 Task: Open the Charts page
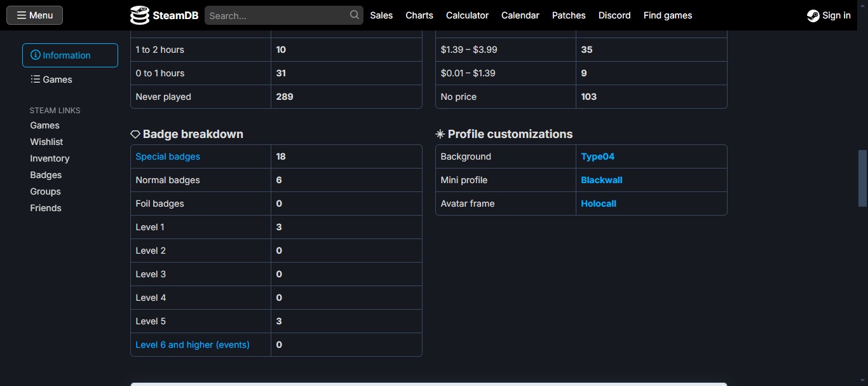(419, 15)
